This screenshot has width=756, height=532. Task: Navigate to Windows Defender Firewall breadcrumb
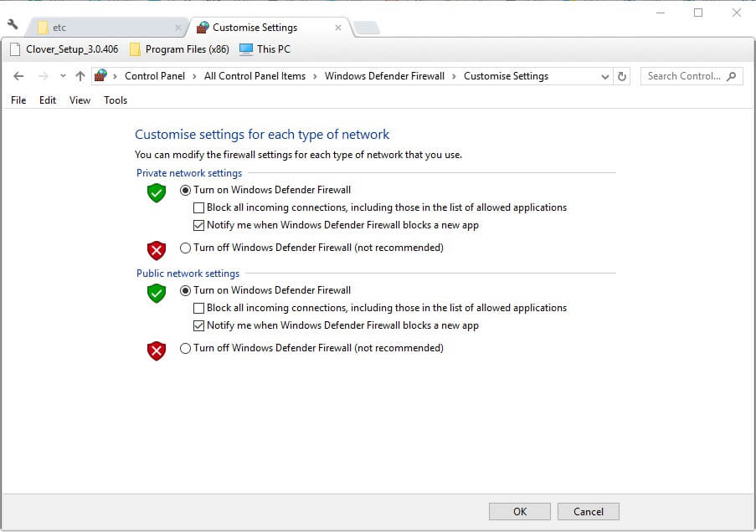pyautogui.click(x=384, y=76)
